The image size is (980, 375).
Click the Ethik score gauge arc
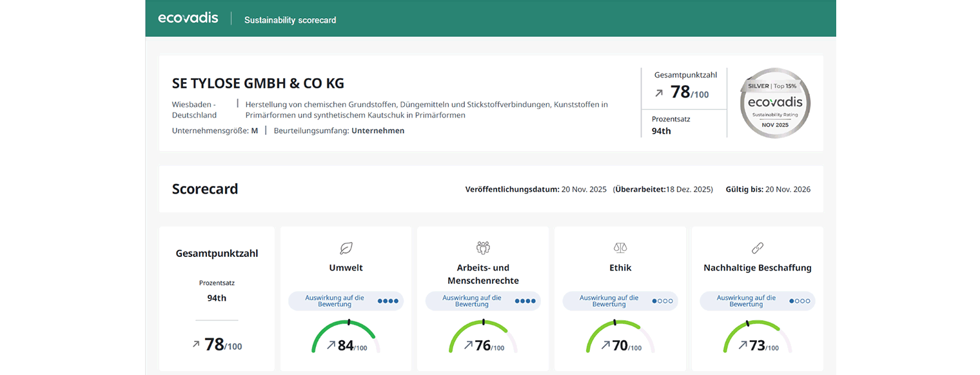[x=620, y=336]
